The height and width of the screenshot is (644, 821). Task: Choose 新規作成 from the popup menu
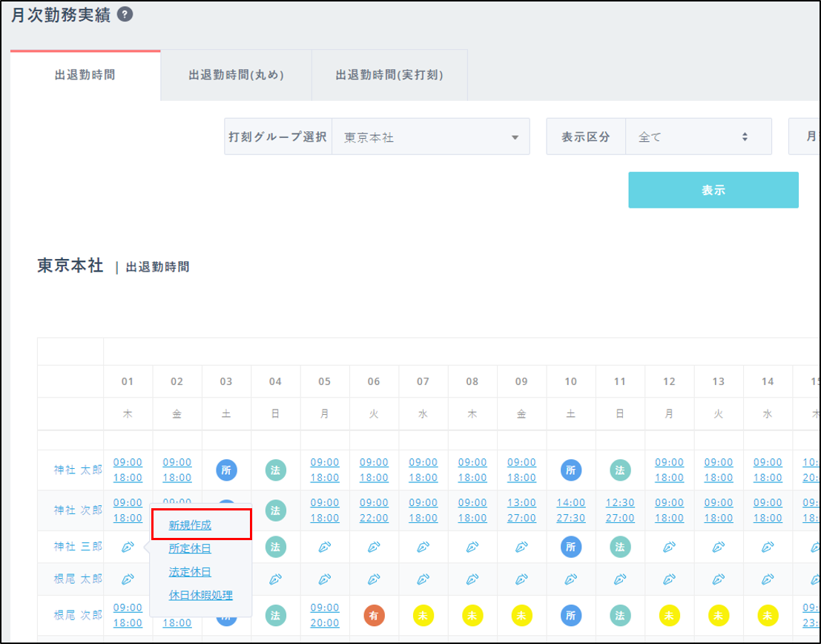(190, 525)
